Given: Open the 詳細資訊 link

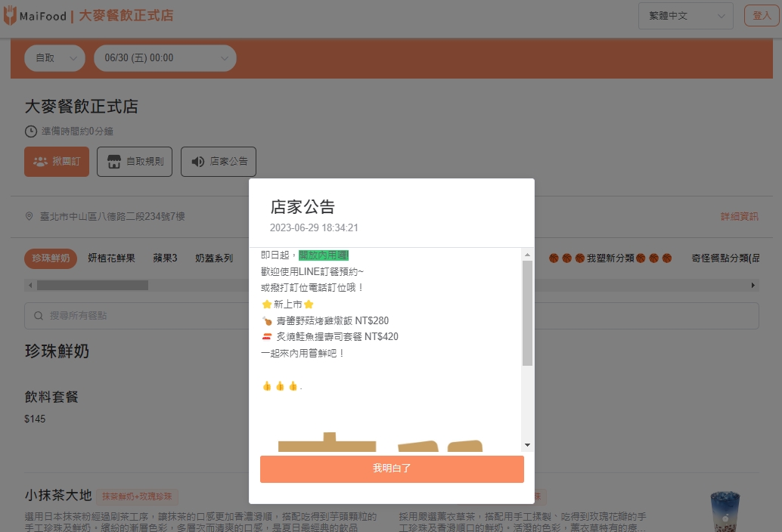Looking at the screenshot, I should click(x=739, y=217).
